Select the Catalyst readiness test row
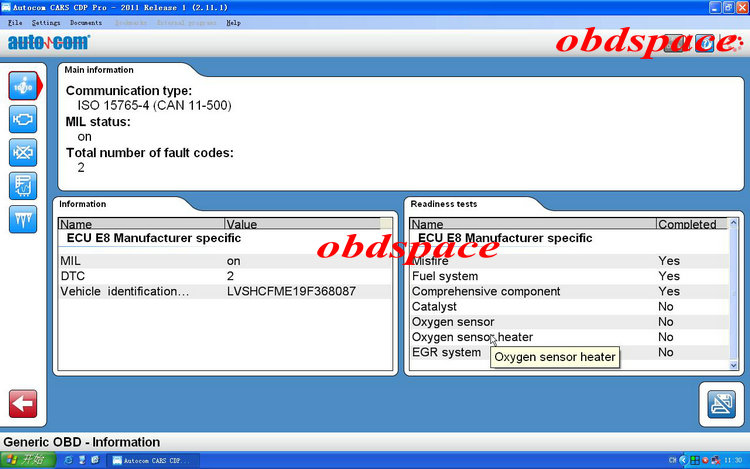The image size is (750, 469). pos(570,306)
